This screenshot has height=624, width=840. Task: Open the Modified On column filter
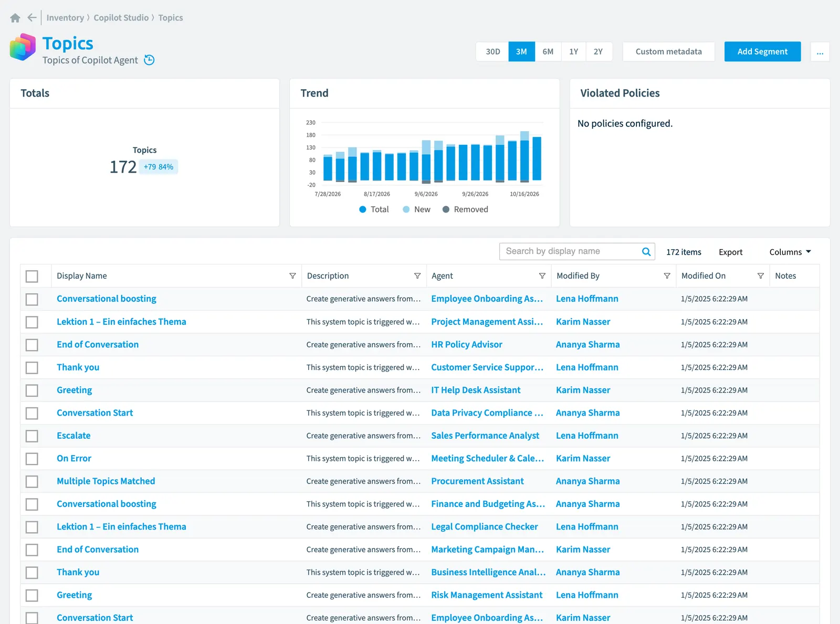(760, 276)
